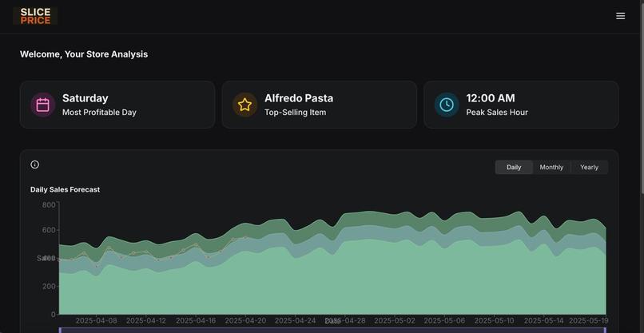Click the Alfredo Pasta heading text
Screen dimensions: 644x333
299,98
